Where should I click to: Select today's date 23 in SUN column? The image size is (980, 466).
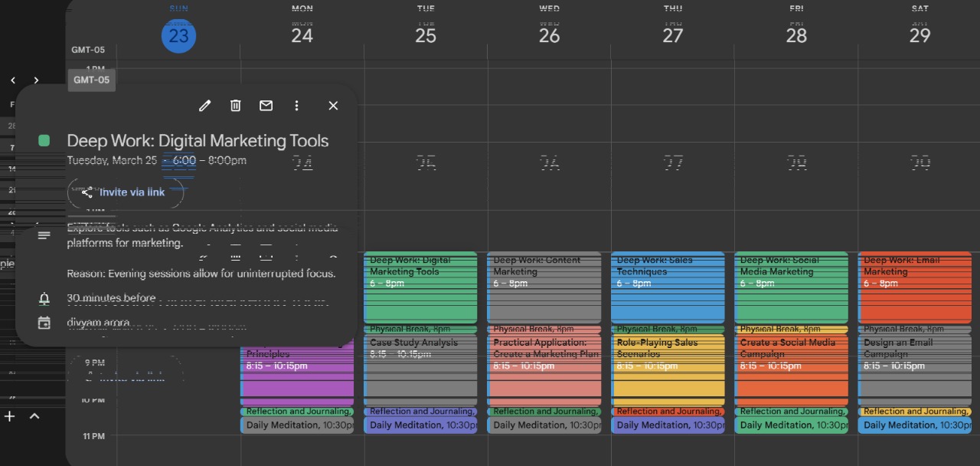coord(178,36)
